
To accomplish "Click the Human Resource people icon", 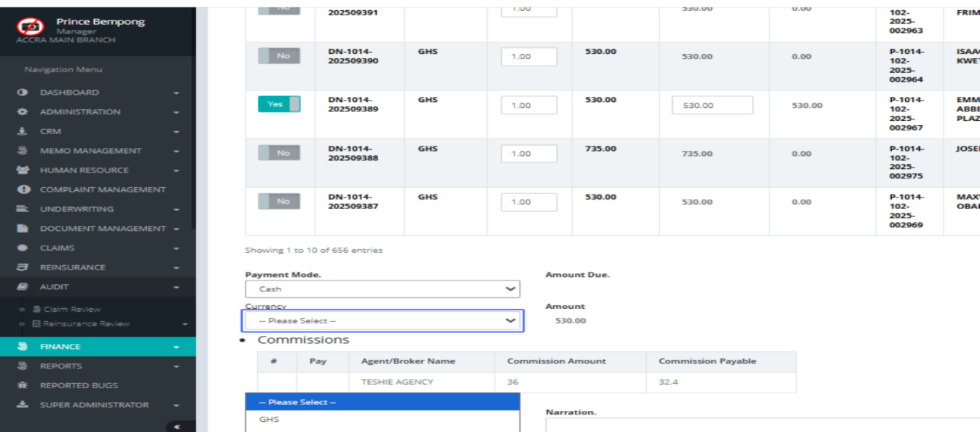I will click(x=23, y=170).
